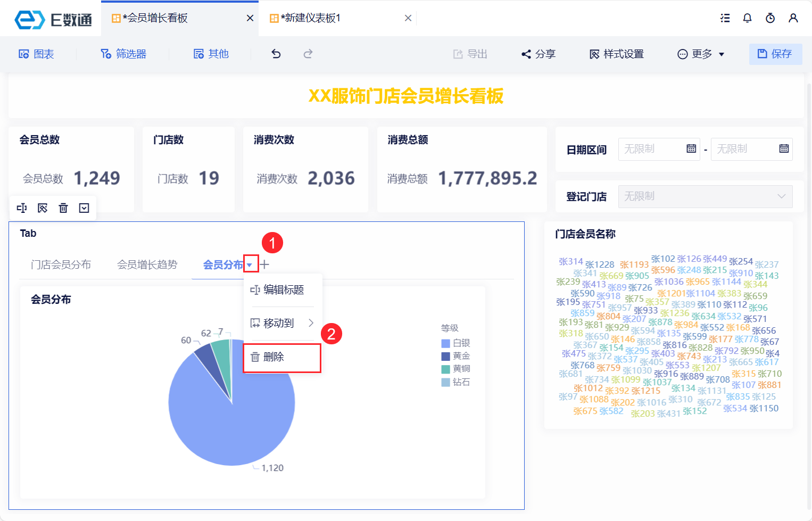Open the 登记门店 store dropdown

click(x=705, y=196)
